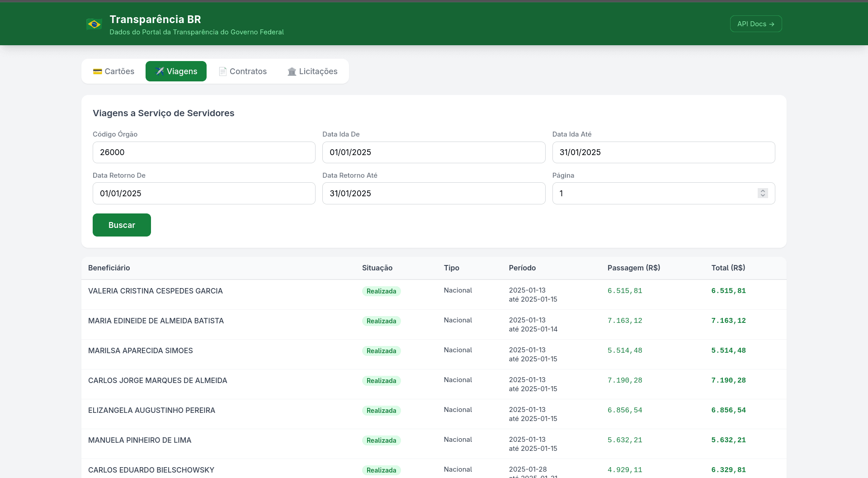Open the API Docs link

coord(756,24)
